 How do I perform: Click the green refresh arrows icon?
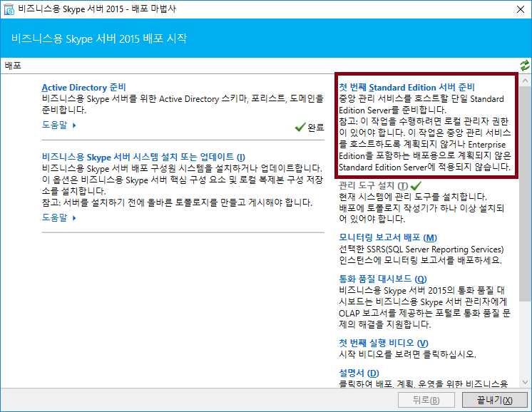pyautogui.click(x=525, y=66)
